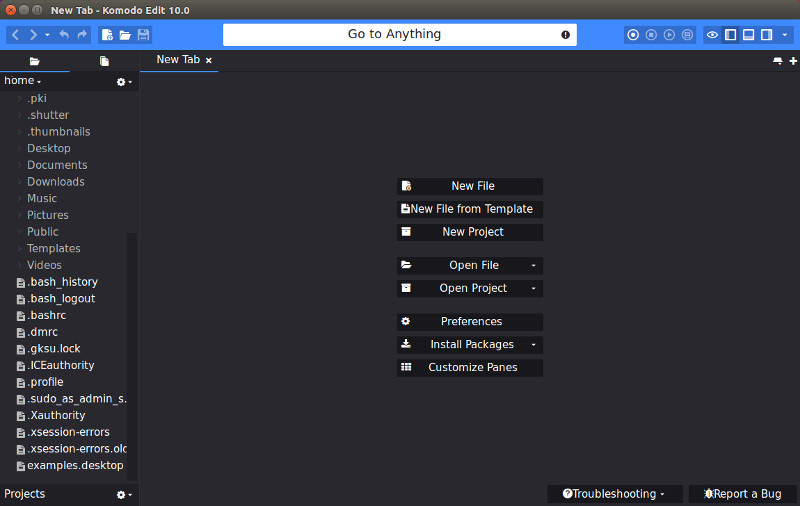
Task: Toggle the focus mode eye icon
Action: coord(712,35)
